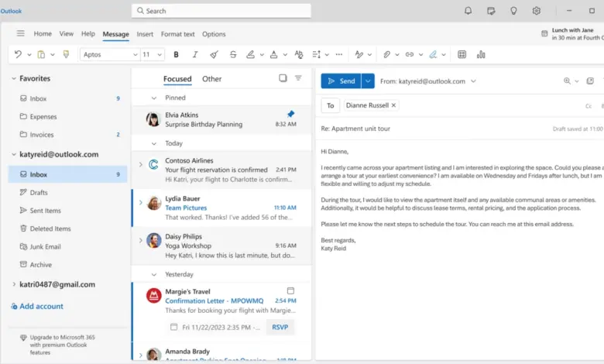Open the My Day notes icon
This screenshot has height=364, width=604.
491,11
